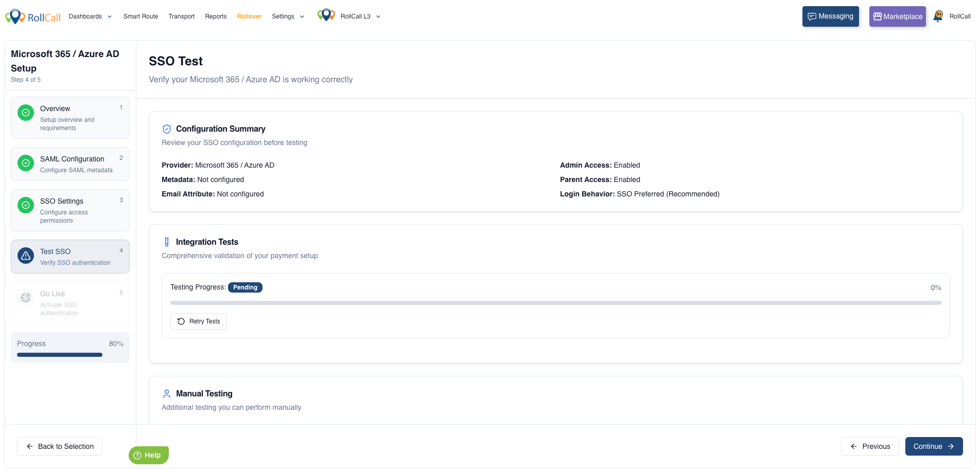The image size is (980, 472).
Task: Click the Email Attribute: Not configured line
Action: tap(213, 194)
